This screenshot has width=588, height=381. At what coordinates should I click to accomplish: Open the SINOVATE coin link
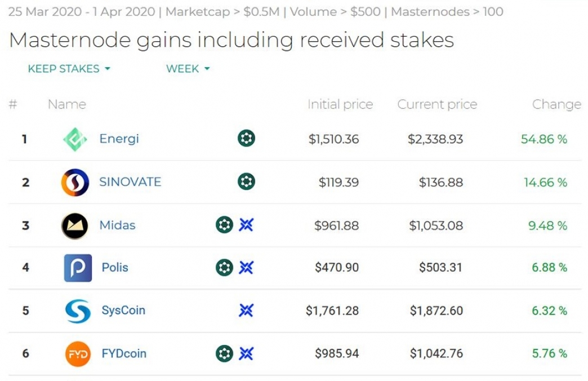click(x=130, y=182)
